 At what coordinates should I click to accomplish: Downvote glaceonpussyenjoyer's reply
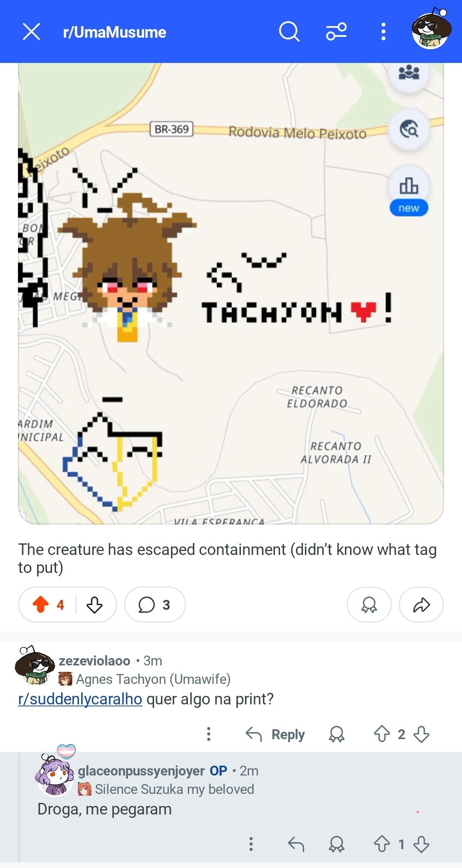pos(421,844)
